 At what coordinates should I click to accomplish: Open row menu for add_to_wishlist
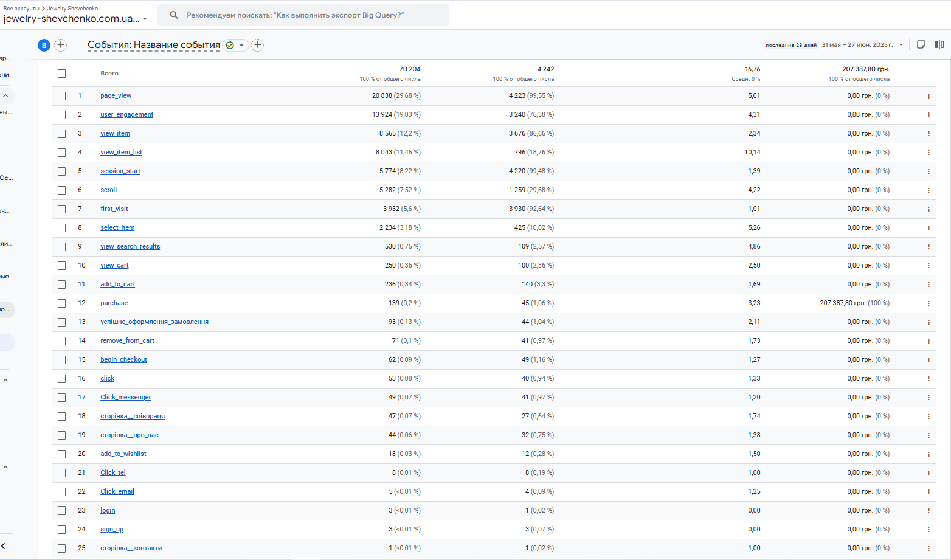[x=929, y=454]
